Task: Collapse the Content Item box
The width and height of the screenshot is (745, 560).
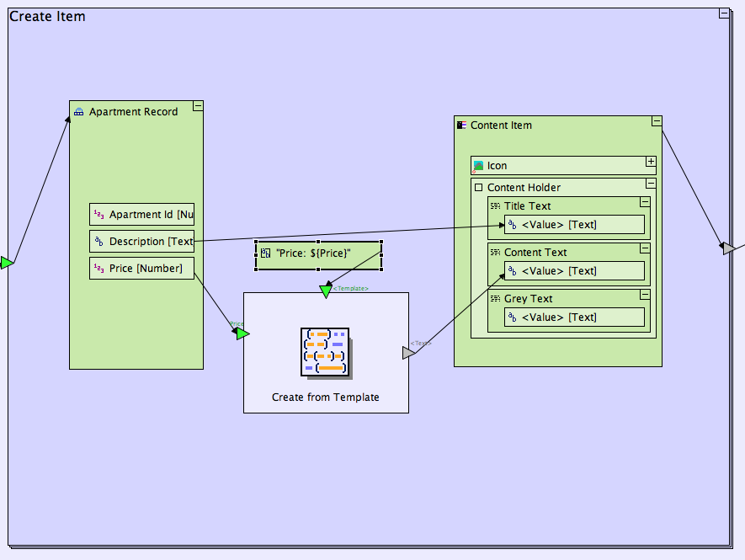Action: point(656,121)
